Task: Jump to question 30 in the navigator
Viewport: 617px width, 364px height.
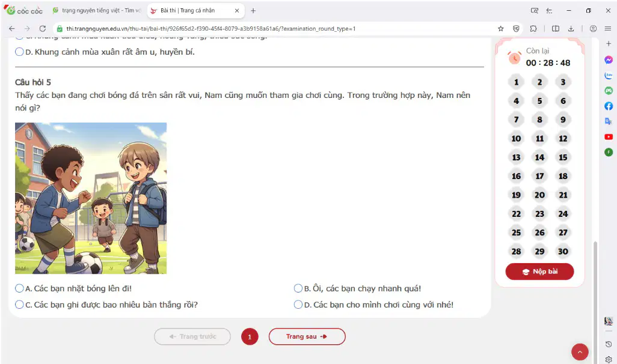Action: [563, 251]
